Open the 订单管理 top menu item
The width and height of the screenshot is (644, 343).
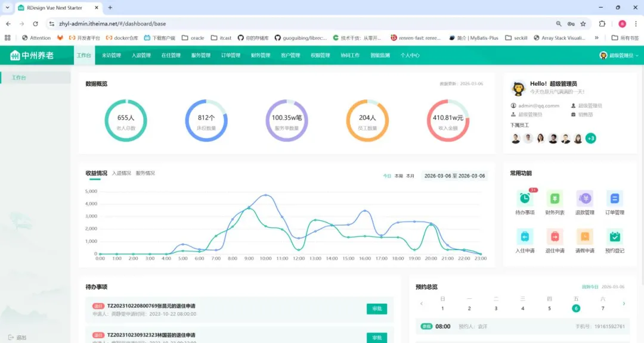[230, 55]
